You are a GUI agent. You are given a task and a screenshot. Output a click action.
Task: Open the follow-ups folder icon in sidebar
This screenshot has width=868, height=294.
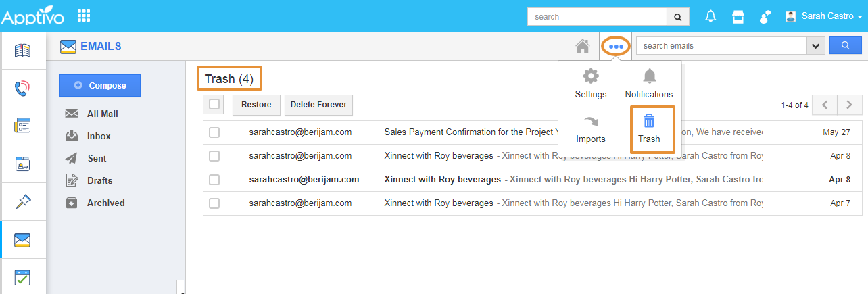click(23, 164)
